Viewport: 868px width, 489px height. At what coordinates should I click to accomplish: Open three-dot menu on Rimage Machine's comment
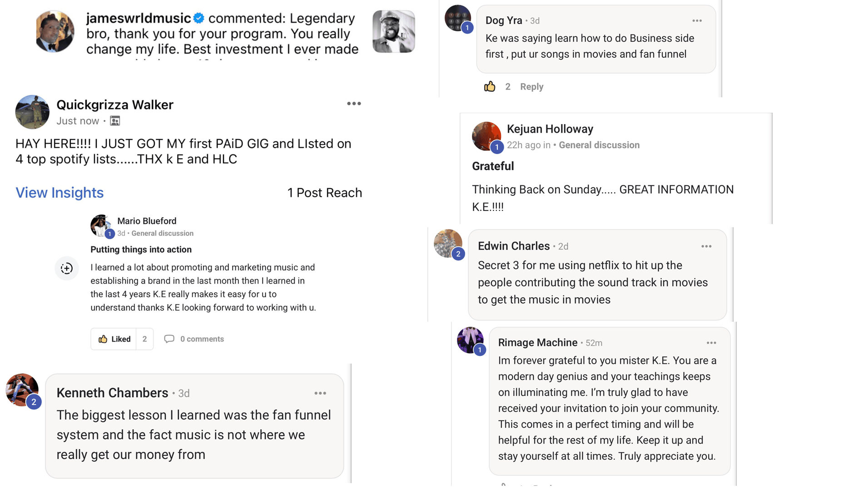pyautogui.click(x=711, y=343)
